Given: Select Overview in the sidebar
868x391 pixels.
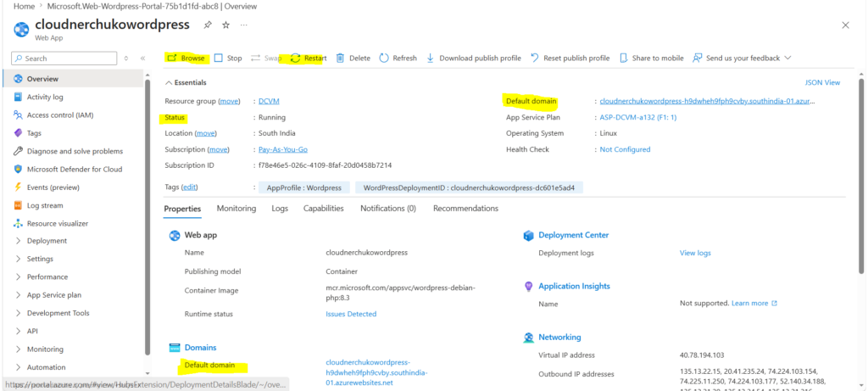Looking at the screenshot, I should (x=73, y=79).
